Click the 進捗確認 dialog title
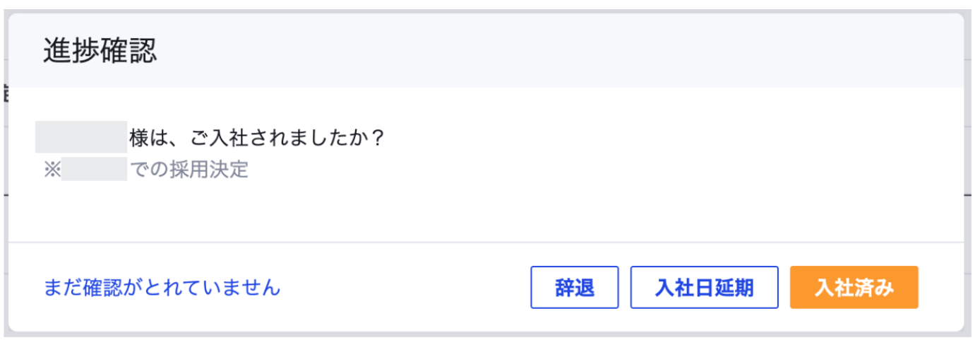Viewport: 980px width, 345px height. click(100, 52)
